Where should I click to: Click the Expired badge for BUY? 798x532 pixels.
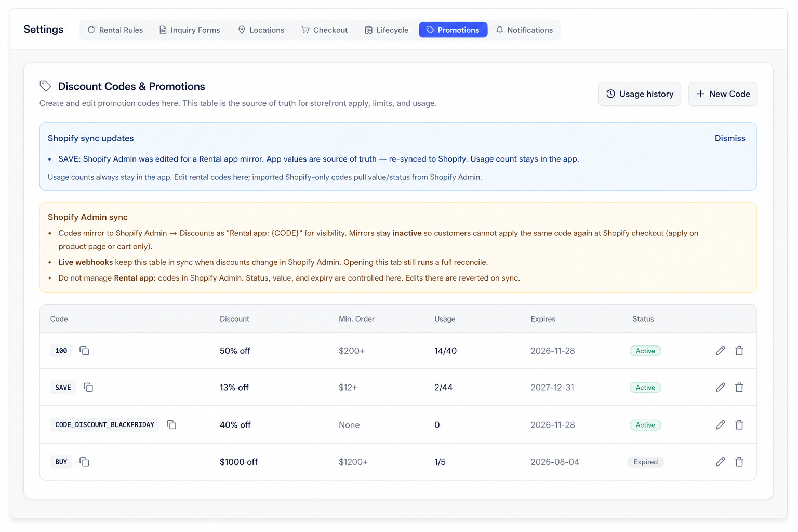click(x=645, y=462)
